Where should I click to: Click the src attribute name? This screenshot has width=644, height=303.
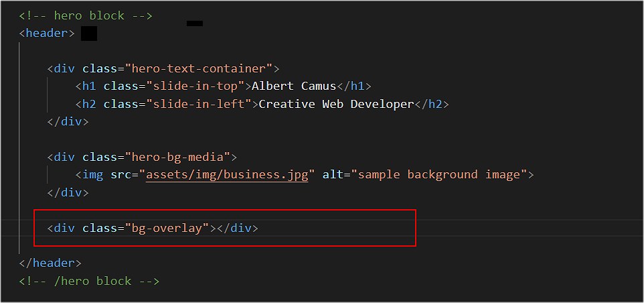coord(121,175)
